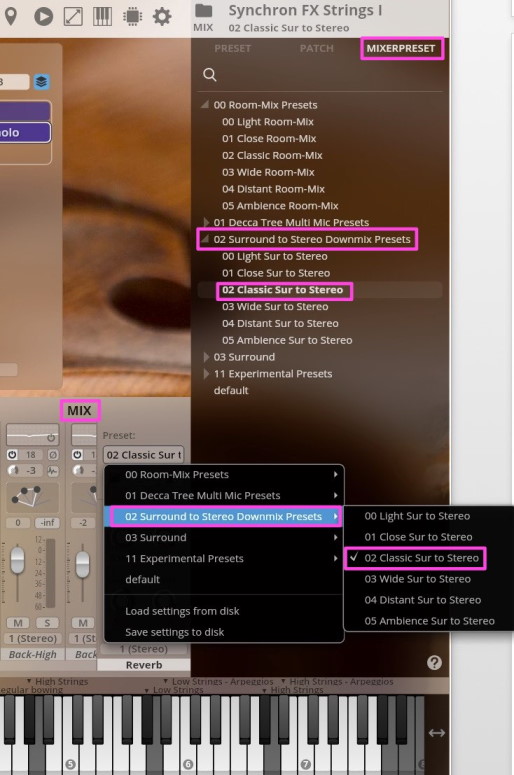This screenshot has width=514, height=775.
Task: Open the Preset dropdown showing 02 Classic Sur
Action: coord(143,455)
